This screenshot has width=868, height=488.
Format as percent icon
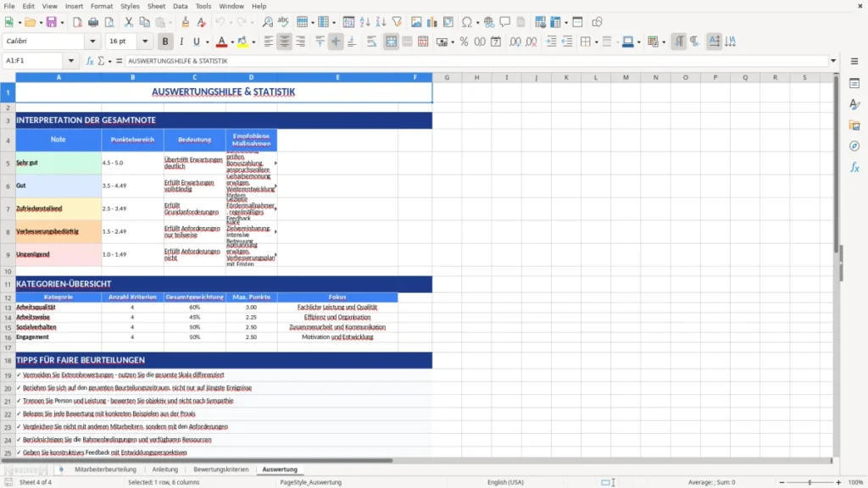pyautogui.click(x=464, y=42)
